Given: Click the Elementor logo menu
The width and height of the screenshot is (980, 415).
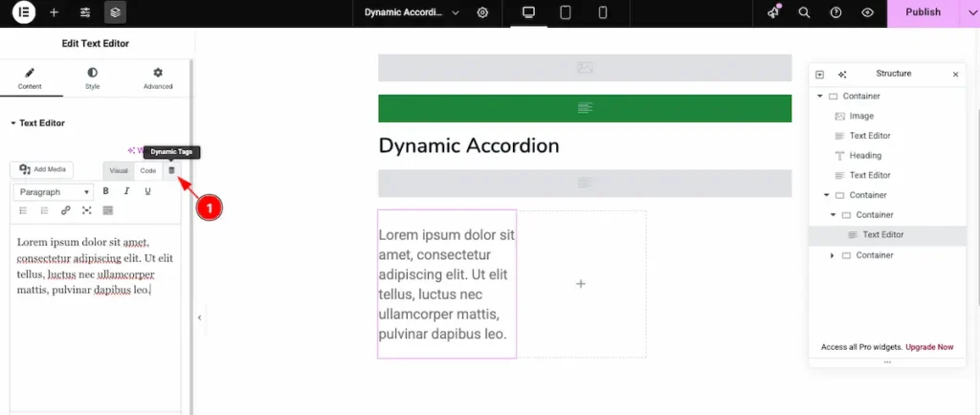Looking at the screenshot, I should point(24,12).
